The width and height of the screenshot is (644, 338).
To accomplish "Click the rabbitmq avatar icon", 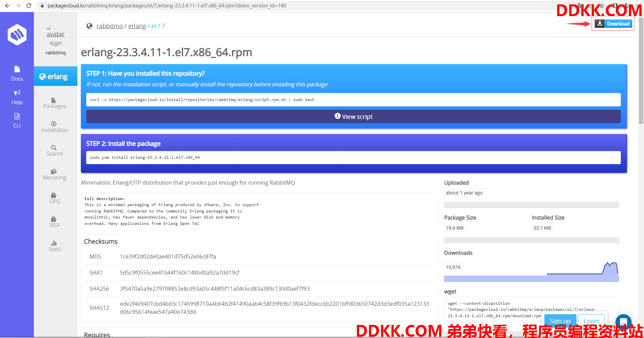I will click(x=56, y=36).
